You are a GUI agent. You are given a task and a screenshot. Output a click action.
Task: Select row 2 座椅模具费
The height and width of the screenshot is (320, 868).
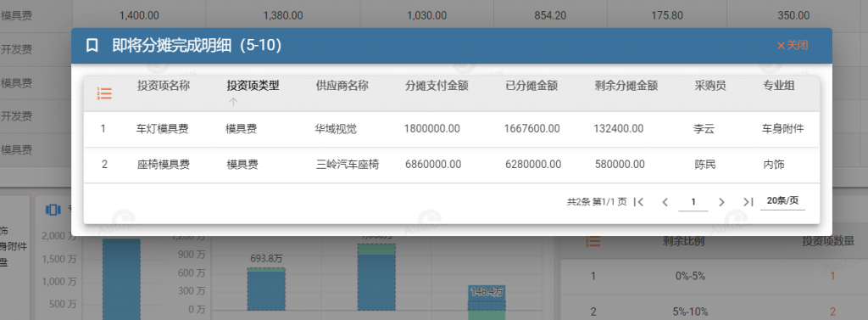(451, 165)
